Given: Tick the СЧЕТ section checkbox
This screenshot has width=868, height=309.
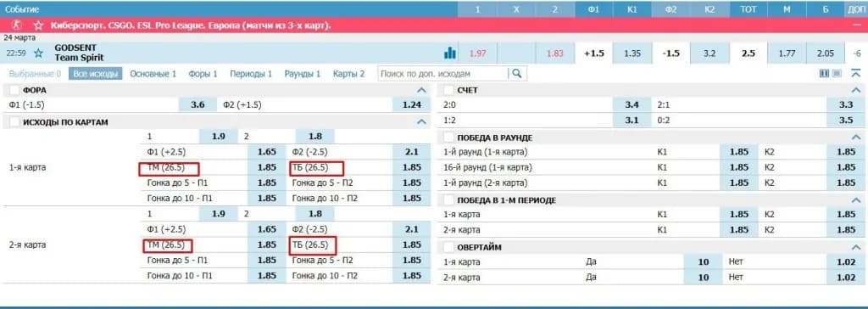Looking at the screenshot, I should 448,90.
